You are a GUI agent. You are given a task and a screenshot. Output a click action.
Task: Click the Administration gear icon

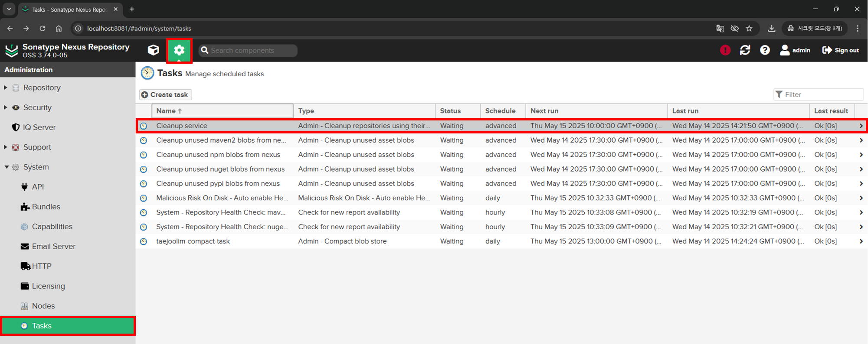[179, 50]
